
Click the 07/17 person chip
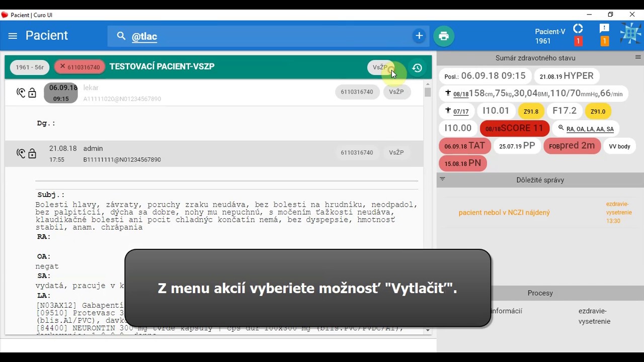tap(457, 111)
